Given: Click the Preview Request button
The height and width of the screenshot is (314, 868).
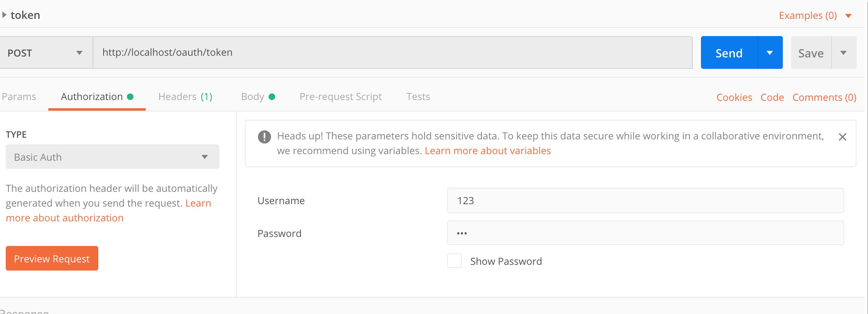Looking at the screenshot, I should [52, 259].
